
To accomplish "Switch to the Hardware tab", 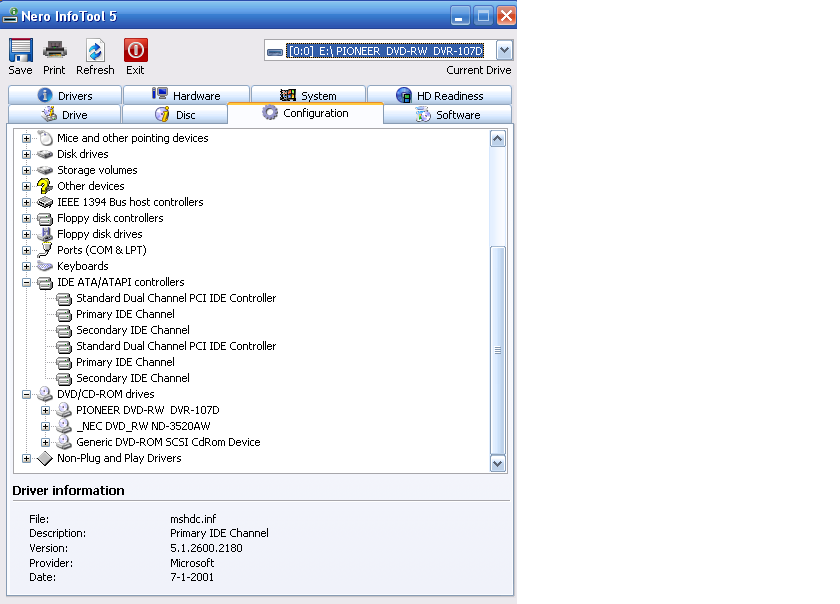I will coord(186,95).
